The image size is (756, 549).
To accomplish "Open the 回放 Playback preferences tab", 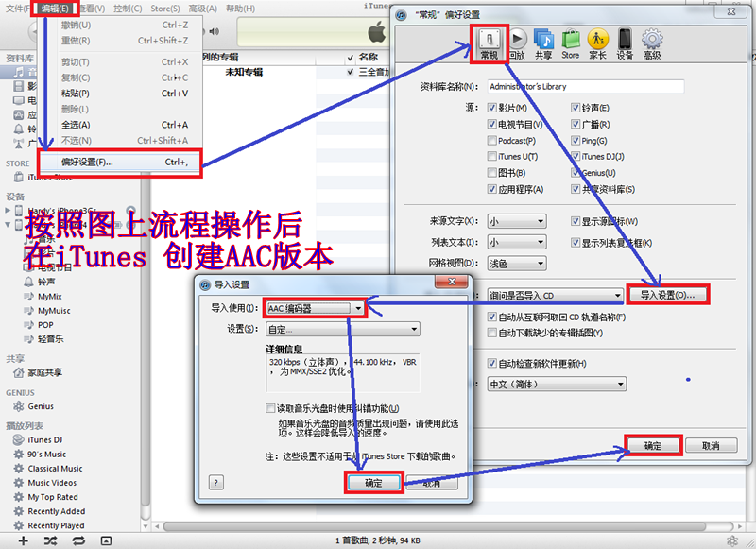I will point(517,44).
